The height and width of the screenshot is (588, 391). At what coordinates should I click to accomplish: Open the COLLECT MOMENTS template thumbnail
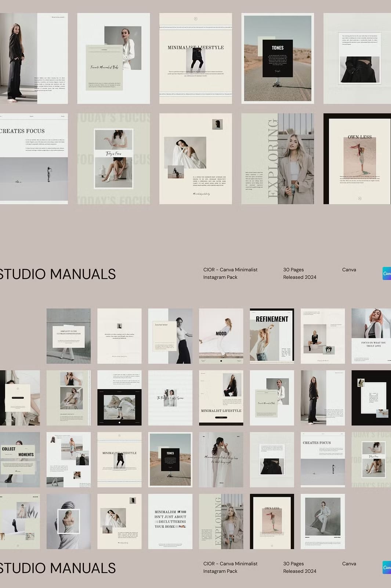(x=20, y=459)
